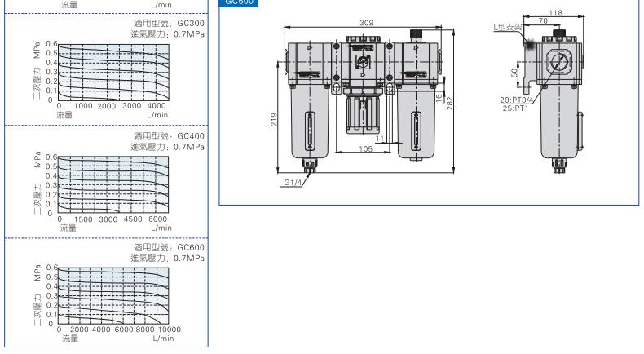Click '進氣壓力: 0.7MPa' under GC400

168,147
